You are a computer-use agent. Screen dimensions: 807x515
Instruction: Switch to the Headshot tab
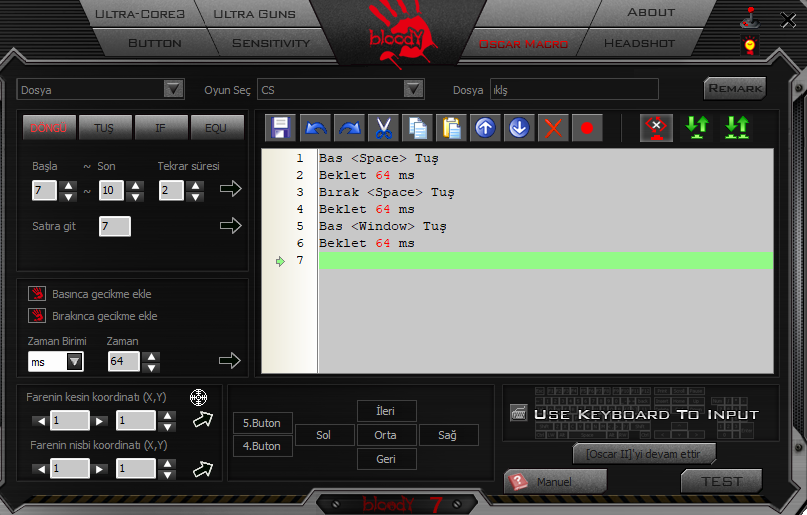(640, 43)
